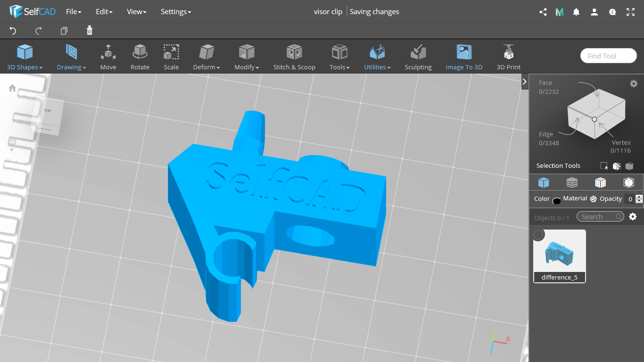Click the visor clip project name
Viewport: 644px width, 362px height.
[328, 12]
